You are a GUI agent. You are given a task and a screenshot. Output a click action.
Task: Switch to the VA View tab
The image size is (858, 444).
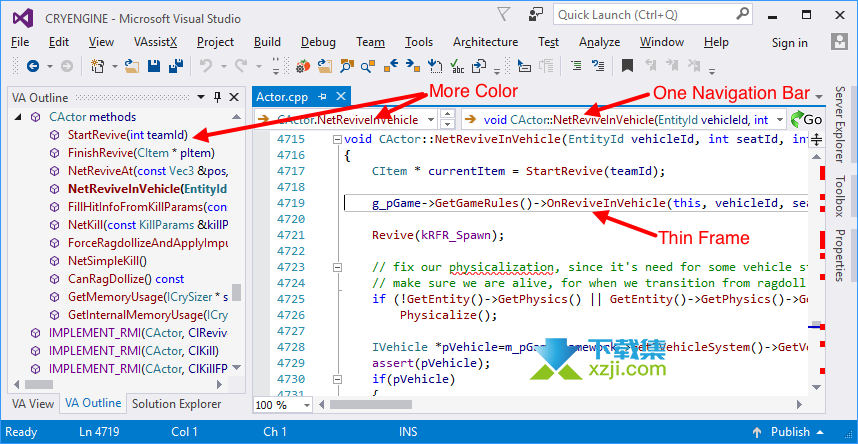(33, 404)
